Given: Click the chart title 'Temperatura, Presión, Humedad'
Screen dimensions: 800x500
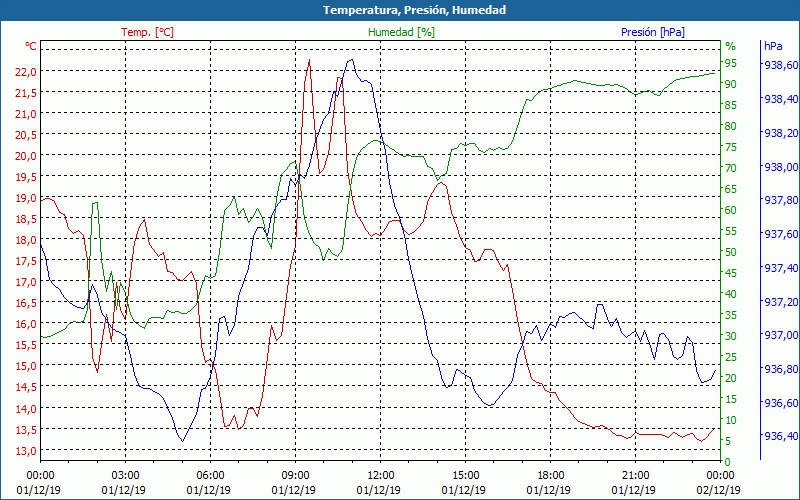Looking at the screenshot, I should (x=414, y=10).
